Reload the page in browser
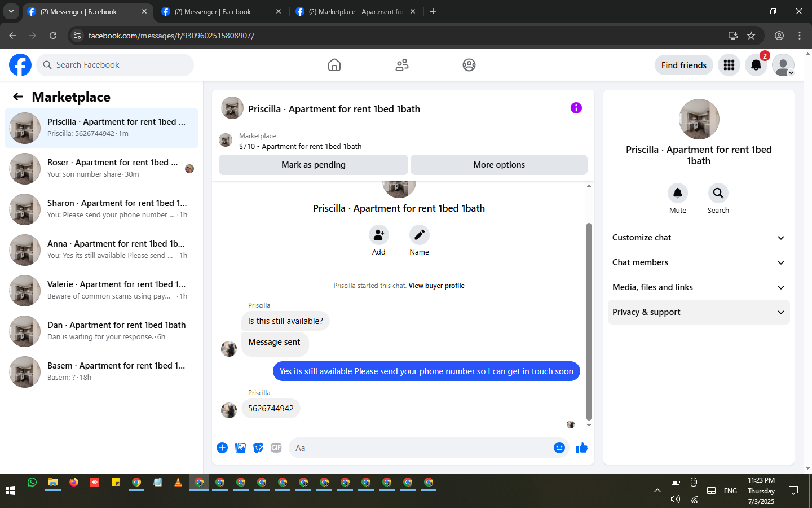 coord(53,36)
